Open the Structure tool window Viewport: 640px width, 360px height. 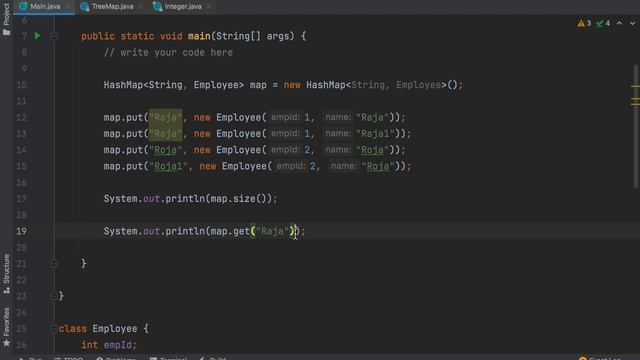[6, 273]
